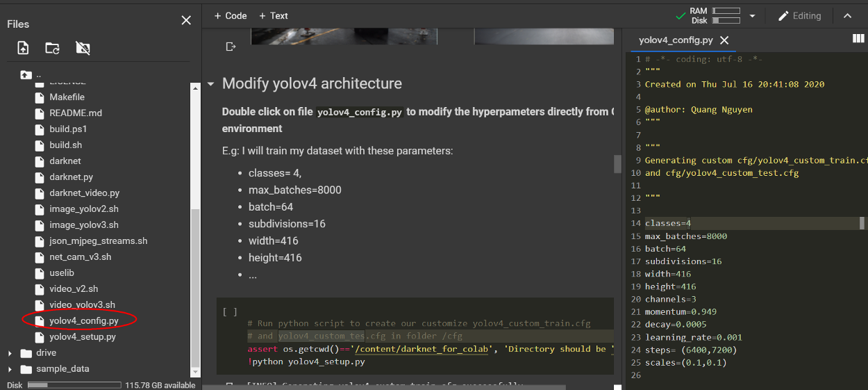Add a new Code cell
The image size is (868, 390).
pyautogui.click(x=231, y=15)
